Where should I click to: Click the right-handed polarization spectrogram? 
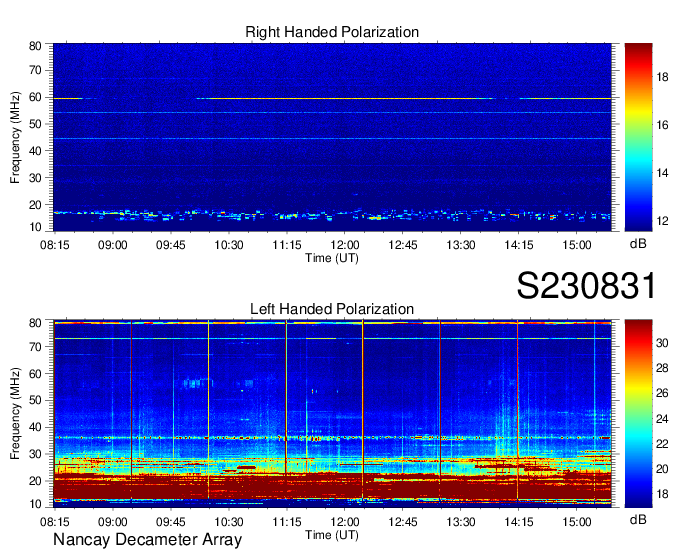pyautogui.click(x=332, y=137)
